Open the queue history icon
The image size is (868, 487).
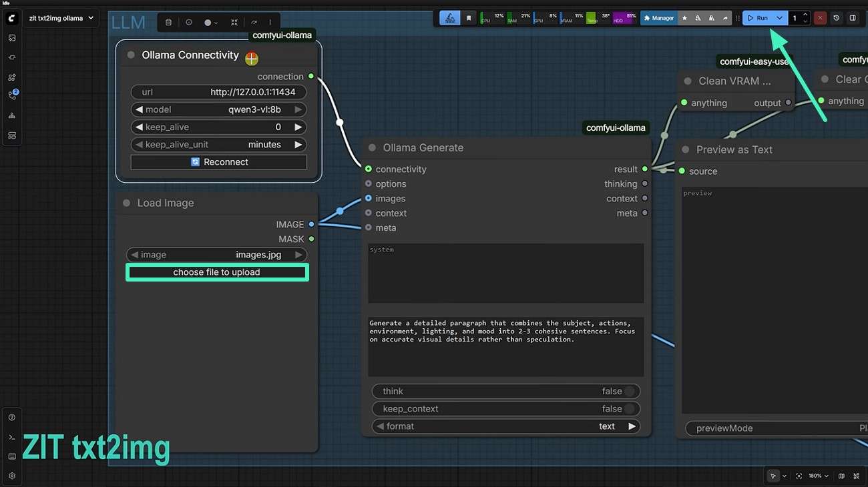coord(837,18)
